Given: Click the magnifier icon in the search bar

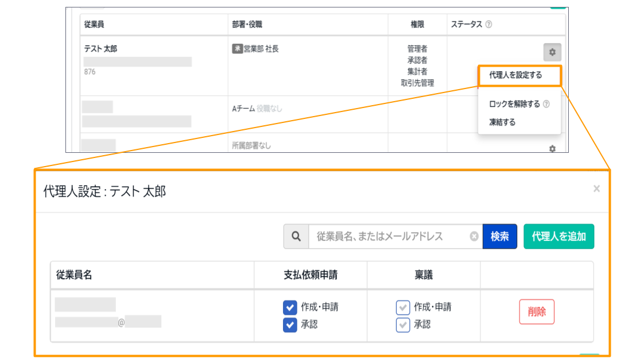Looking at the screenshot, I should 296,237.
